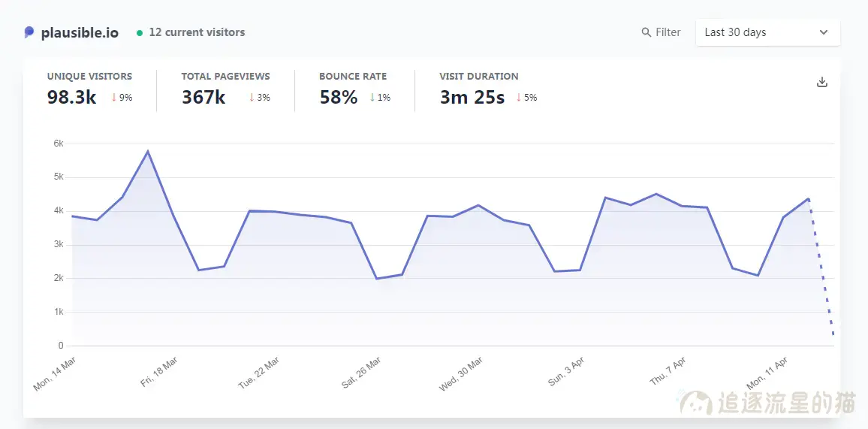Click the green live visitors dot
868x429 pixels.
(140, 32)
